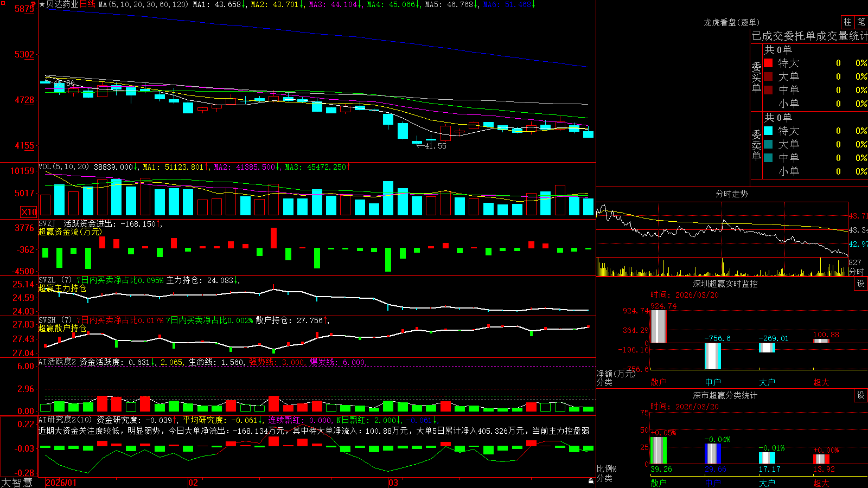Image resolution: width=868 pixels, height=488 pixels.
Task: Open the AI研究度2(10) indicator label
Action: pyautogui.click(x=65, y=420)
